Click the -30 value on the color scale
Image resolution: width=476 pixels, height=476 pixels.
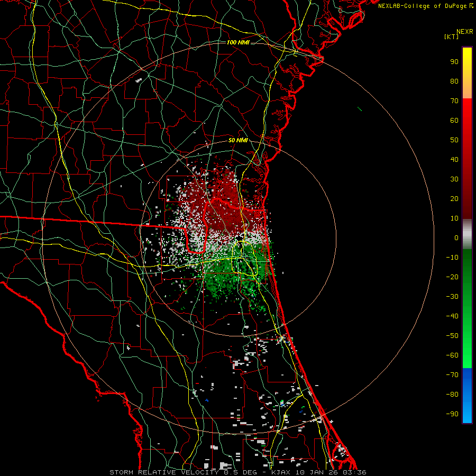[x=452, y=297]
